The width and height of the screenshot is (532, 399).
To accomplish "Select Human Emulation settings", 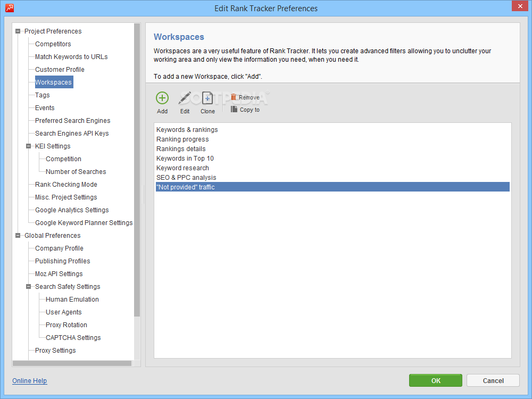I will pos(72,299).
